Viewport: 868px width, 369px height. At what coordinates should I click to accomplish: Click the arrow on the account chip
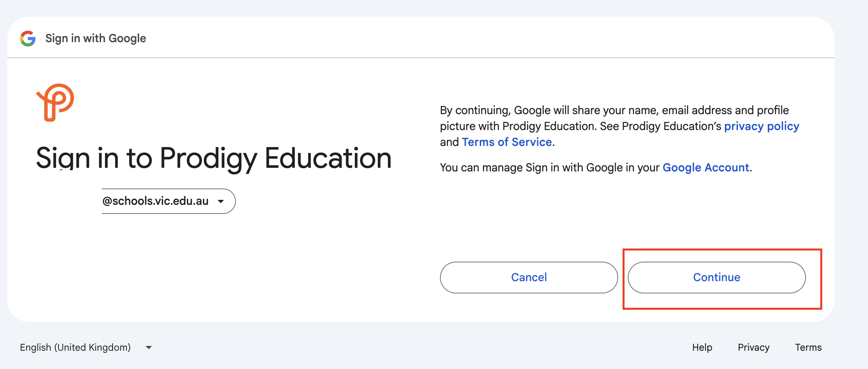point(221,201)
